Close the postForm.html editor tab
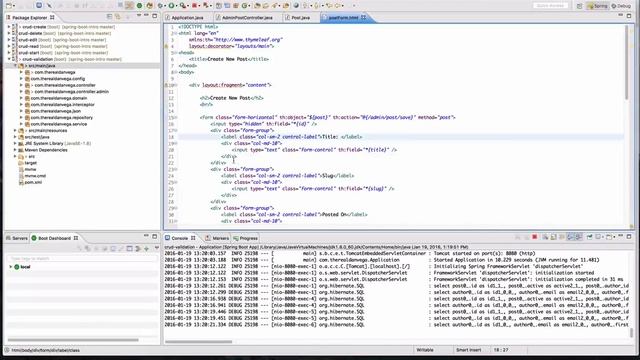This screenshot has width=640, height=360. (364, 17)
